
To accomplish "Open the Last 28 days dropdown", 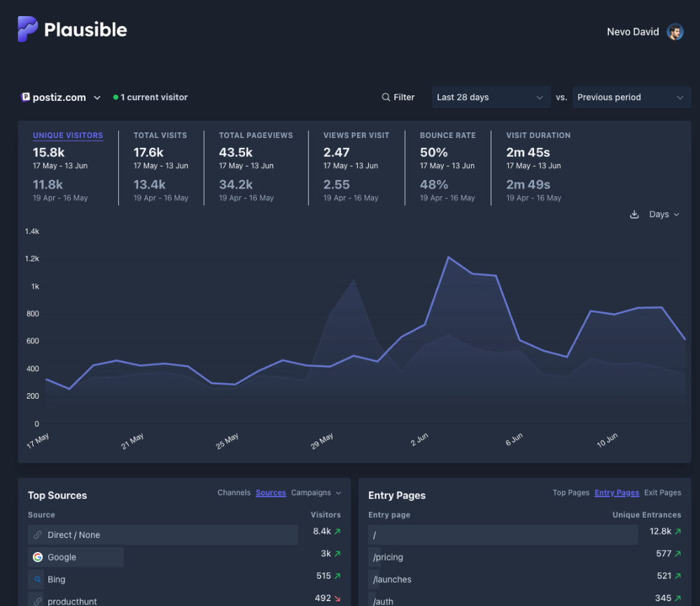I will [490, 97].
